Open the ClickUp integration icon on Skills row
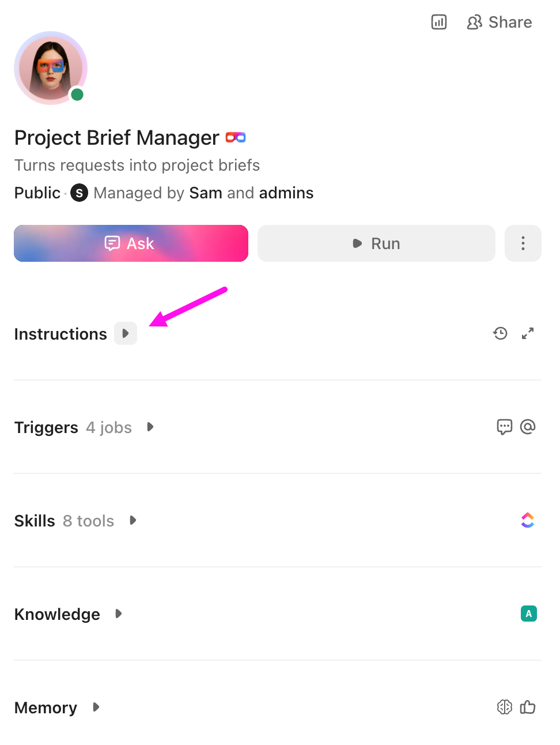This screenshot has height=745, width=560. 528,520
